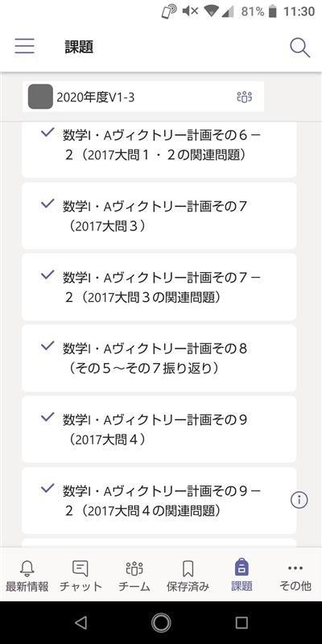
Task: Tap Android back navigation button
Action: [x=81, y=623]
